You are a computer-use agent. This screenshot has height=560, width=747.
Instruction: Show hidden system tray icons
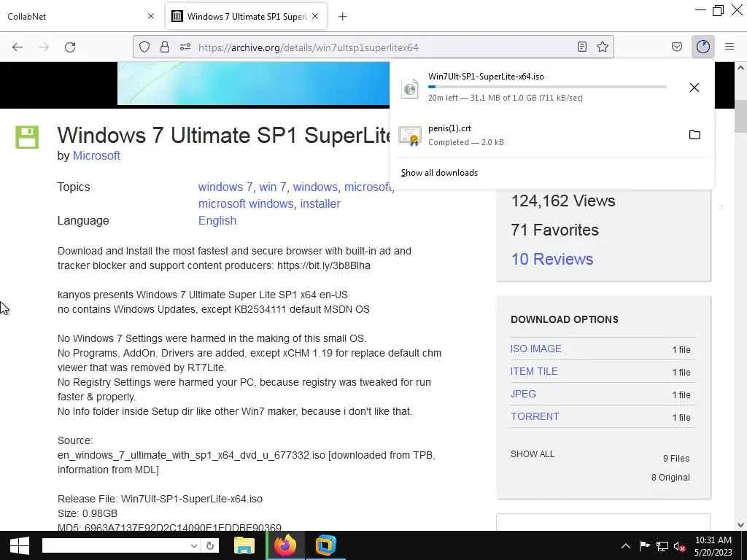[x=626, y=546]
